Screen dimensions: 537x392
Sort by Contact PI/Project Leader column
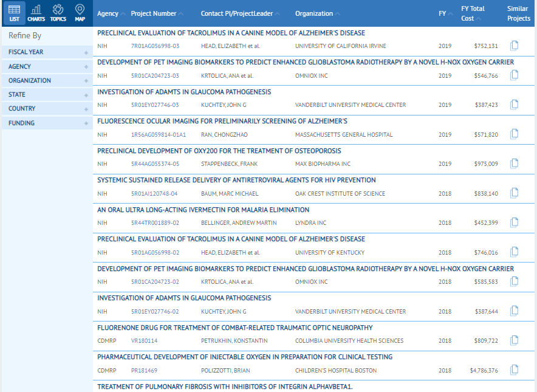point(240,14)
